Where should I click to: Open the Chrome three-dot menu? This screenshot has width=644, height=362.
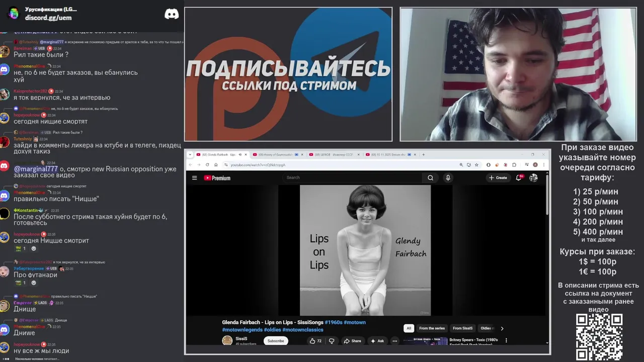click(x=544, y=164)
